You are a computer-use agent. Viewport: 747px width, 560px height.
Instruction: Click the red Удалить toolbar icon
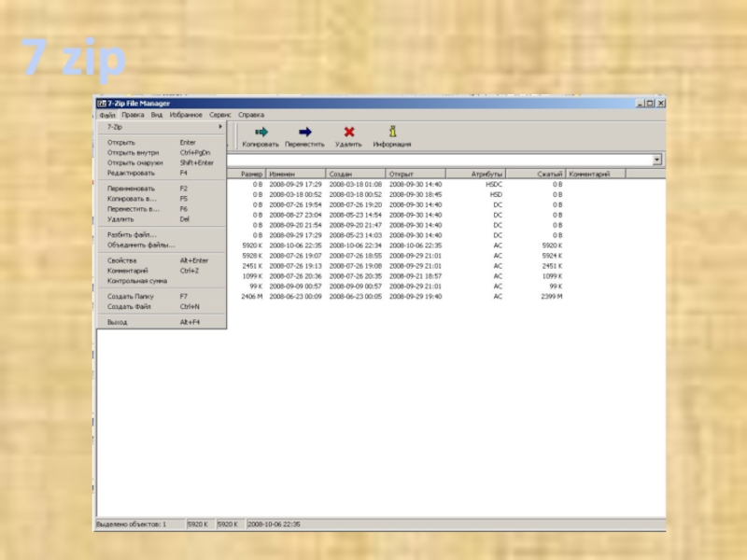click(348, 132)
